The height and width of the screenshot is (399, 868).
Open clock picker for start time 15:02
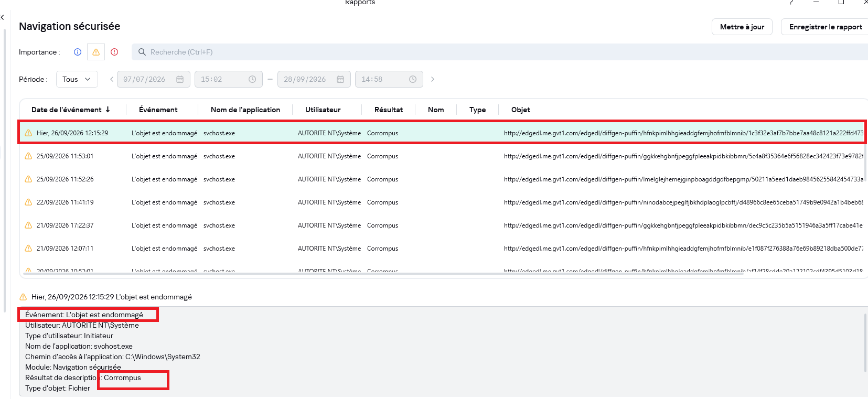tap(252, 79)
